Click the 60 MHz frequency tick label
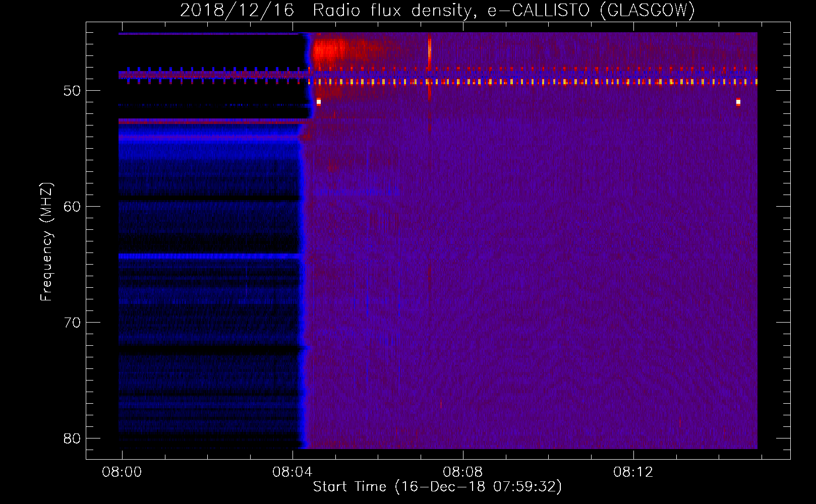Screen dimensions: 816x504 click(72, 207)
